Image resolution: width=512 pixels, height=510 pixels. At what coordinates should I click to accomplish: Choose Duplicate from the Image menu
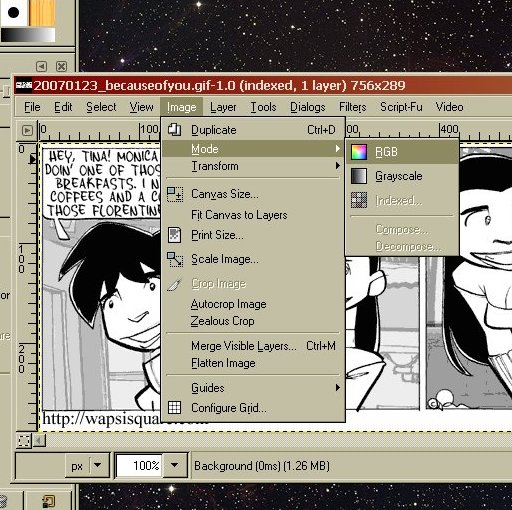(253, 130)
